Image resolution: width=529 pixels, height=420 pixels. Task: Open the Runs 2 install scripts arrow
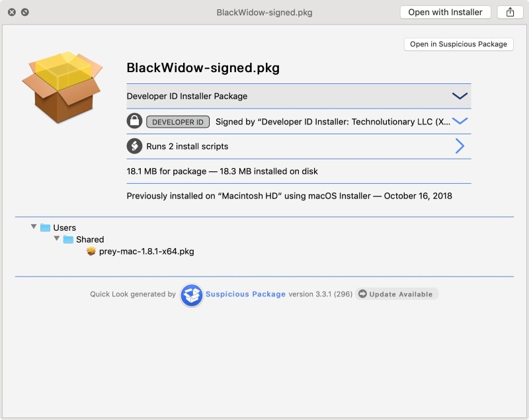click(x=461, y=146)
